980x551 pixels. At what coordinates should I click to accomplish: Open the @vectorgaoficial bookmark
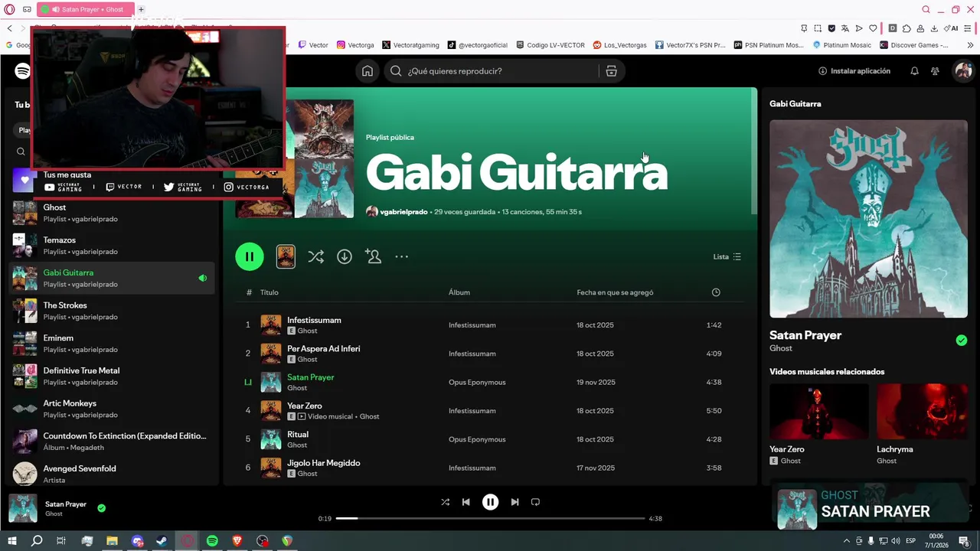pyautogui.click(x=477, y=45)
